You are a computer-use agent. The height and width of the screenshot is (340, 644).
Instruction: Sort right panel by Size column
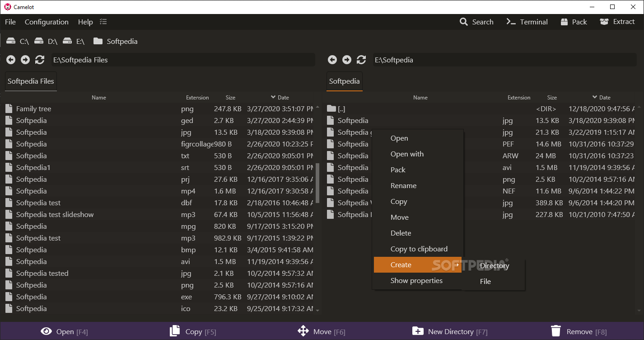(x=552, y=98)
